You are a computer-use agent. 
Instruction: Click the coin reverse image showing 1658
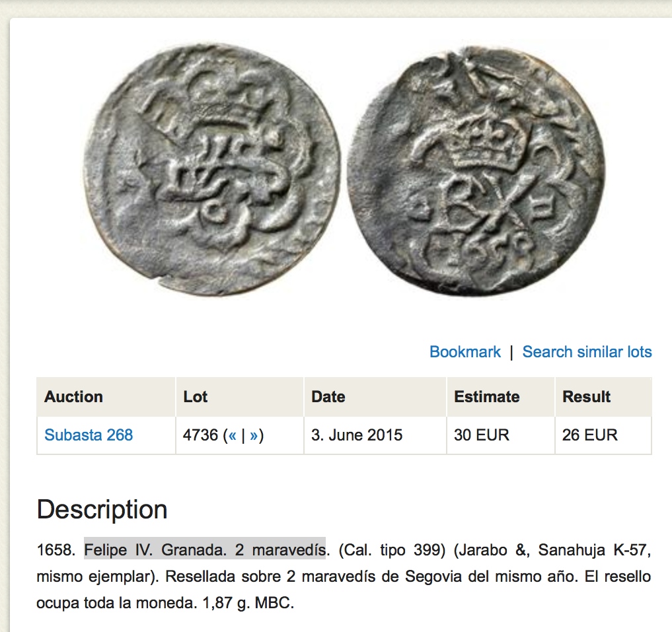[x=475, y=170]
